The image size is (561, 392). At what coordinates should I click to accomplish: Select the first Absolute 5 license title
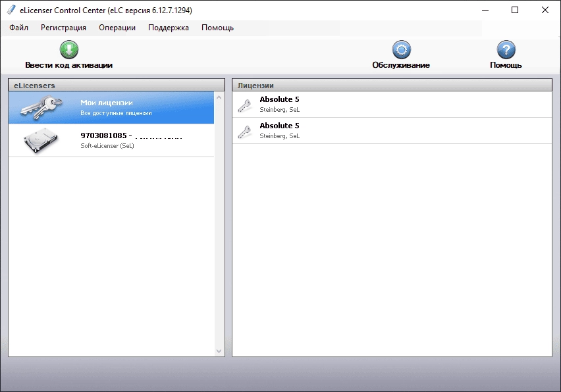tap(279, 99)
